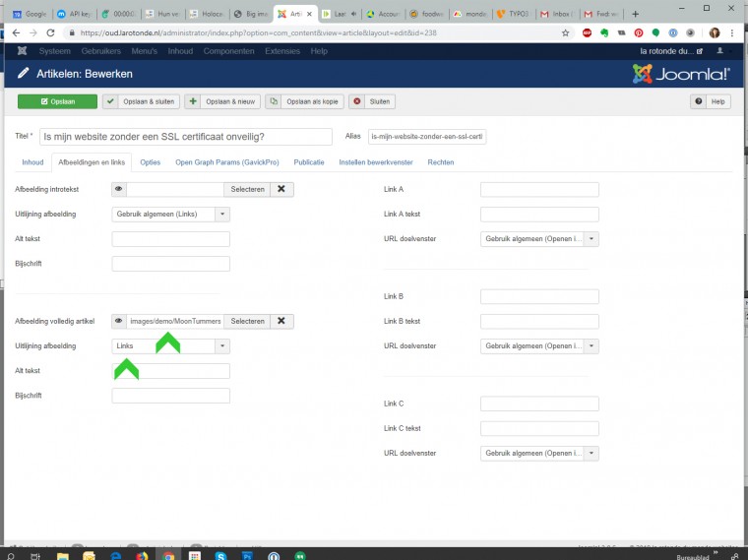Image resolution: width=748 pixels, height=560 pixels.
Task: Click Selecteren for Afbeelding volledig artikel
Action: [x=247, y=321]
